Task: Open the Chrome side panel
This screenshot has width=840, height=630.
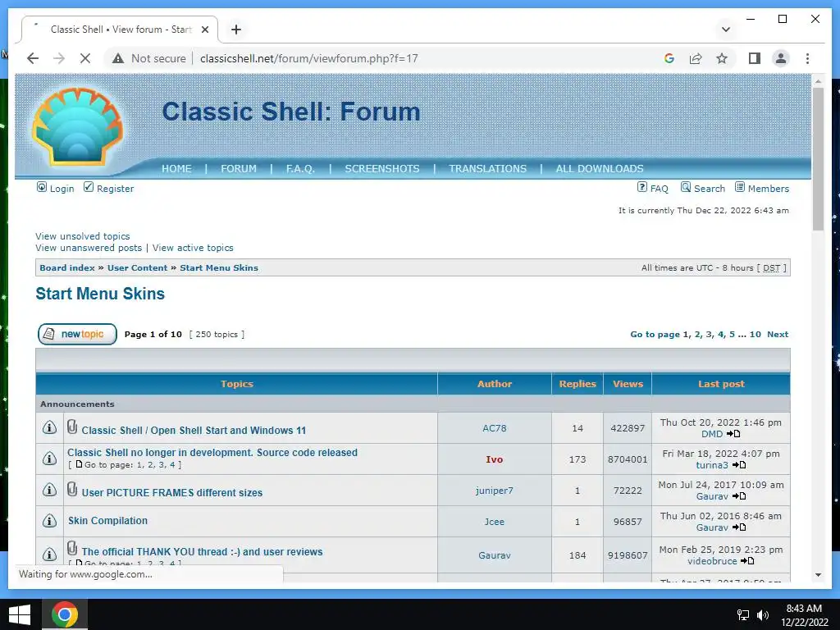Action: pyautogui.click(x=755, y=58)
